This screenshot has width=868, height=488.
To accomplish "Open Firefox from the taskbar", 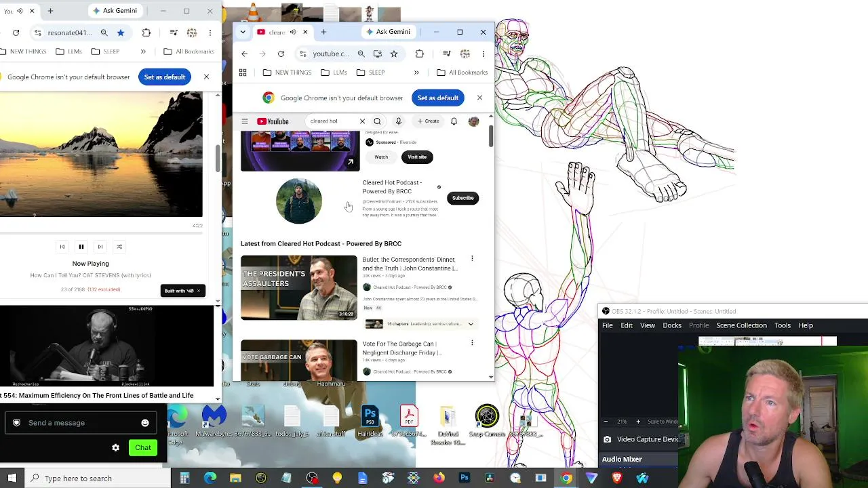I will click(x=439, y=479).
